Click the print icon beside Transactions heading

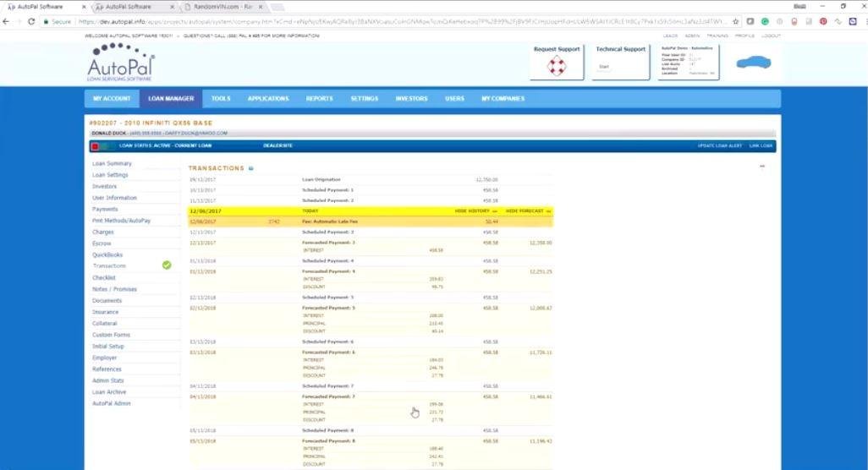tap(250, 168)
